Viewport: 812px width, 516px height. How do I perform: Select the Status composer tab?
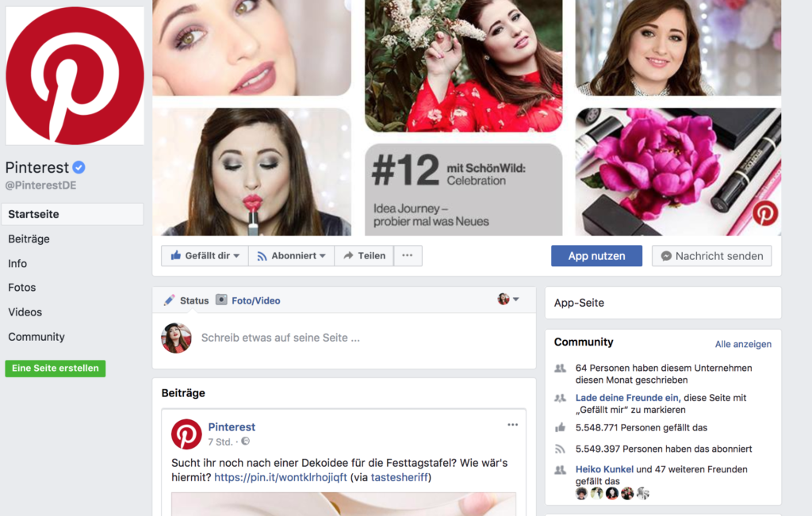[x=186, y=300]
